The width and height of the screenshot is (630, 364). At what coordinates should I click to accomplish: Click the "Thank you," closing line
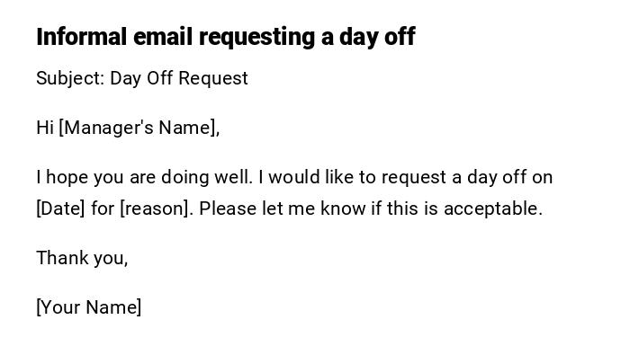click(82, 258)
